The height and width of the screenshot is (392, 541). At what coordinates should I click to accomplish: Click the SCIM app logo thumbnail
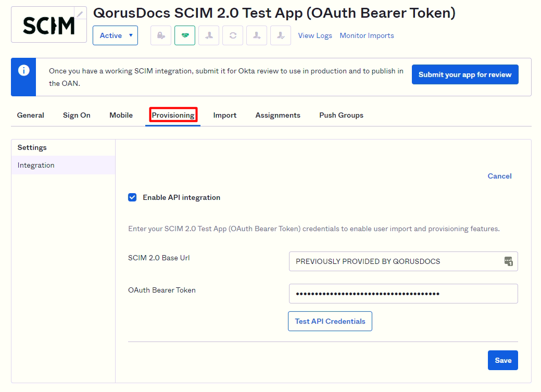click(x=49, y=24)
